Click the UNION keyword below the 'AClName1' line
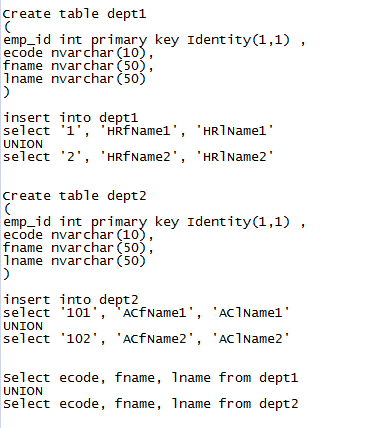Image resolution: width=372 pixels, height=428 pixels. 23,326
